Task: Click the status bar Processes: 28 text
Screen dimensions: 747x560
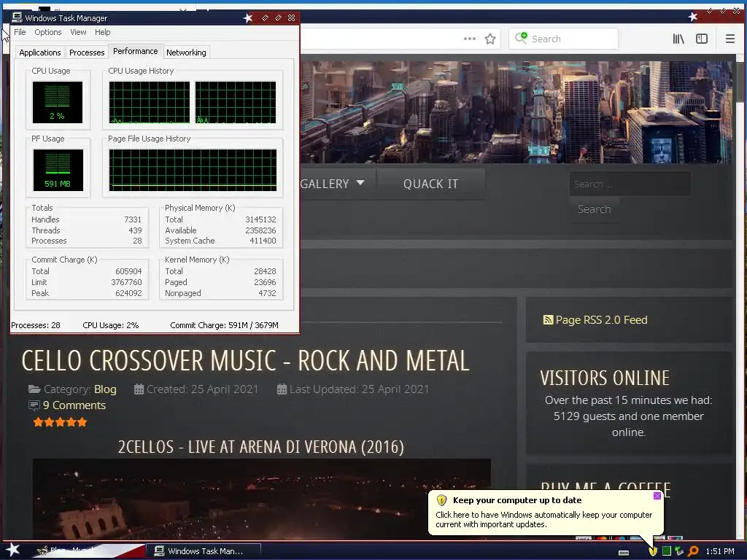Action: point(36,325)
